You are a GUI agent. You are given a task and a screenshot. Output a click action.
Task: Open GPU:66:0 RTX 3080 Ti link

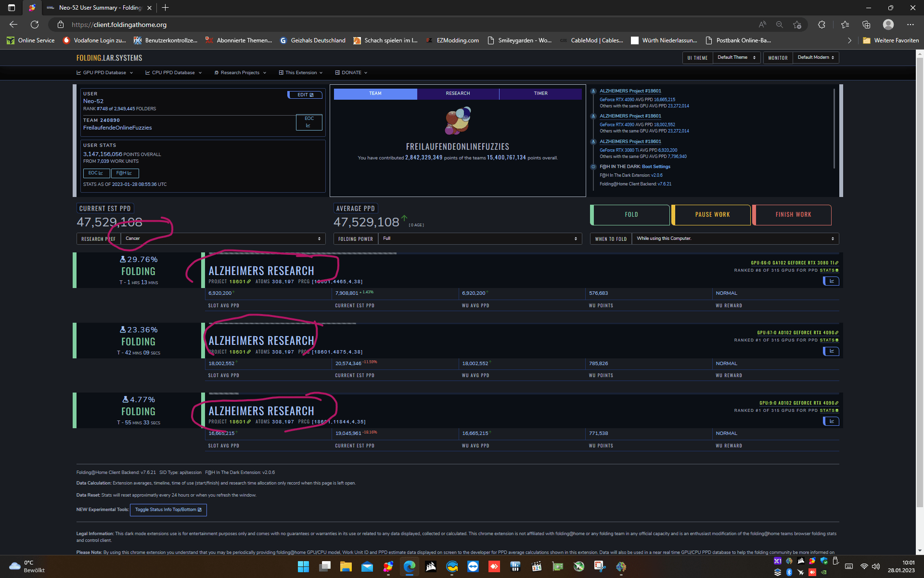pos(795,263)
